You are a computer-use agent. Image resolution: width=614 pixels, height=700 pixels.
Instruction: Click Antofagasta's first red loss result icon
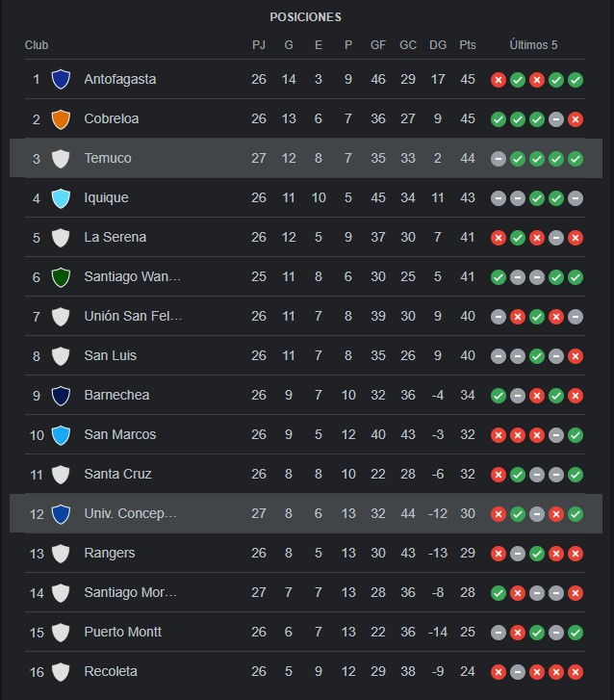click(498, 80)
